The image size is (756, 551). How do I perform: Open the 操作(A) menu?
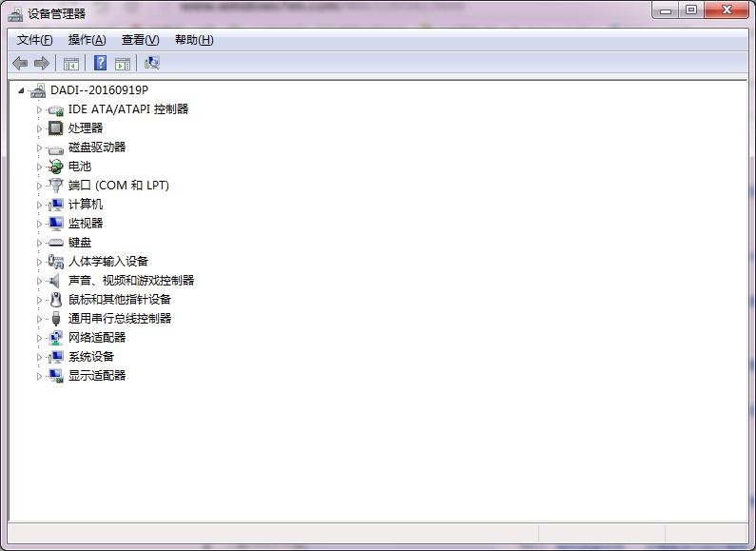tap(87, 40)
